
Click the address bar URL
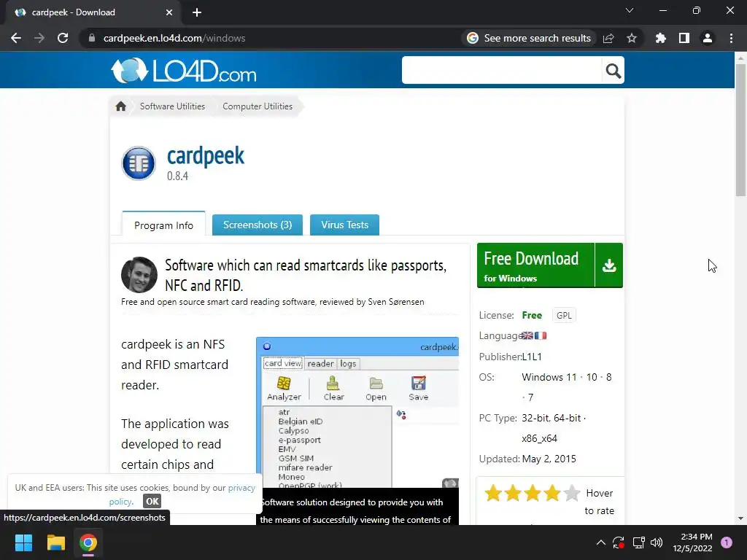point(174,38)
